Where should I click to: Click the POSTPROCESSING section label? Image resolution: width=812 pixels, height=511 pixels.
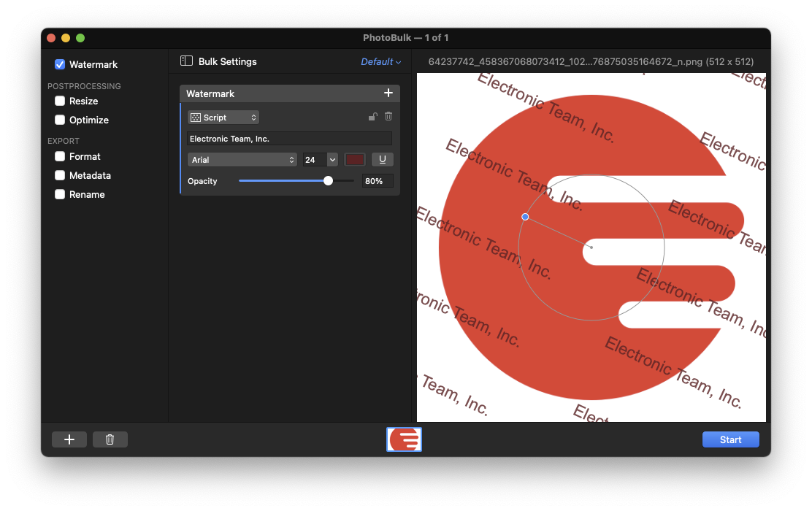pyautogui.click(x=84, y=86)
